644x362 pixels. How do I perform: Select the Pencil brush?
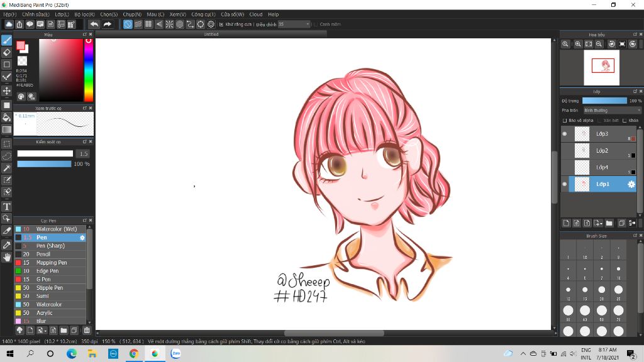50,254
